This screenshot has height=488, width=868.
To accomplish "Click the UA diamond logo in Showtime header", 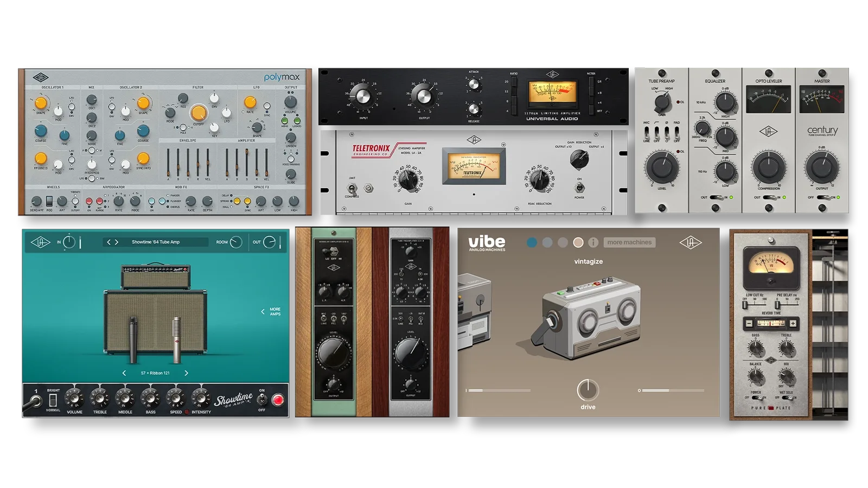I will (x=40, y=242).
